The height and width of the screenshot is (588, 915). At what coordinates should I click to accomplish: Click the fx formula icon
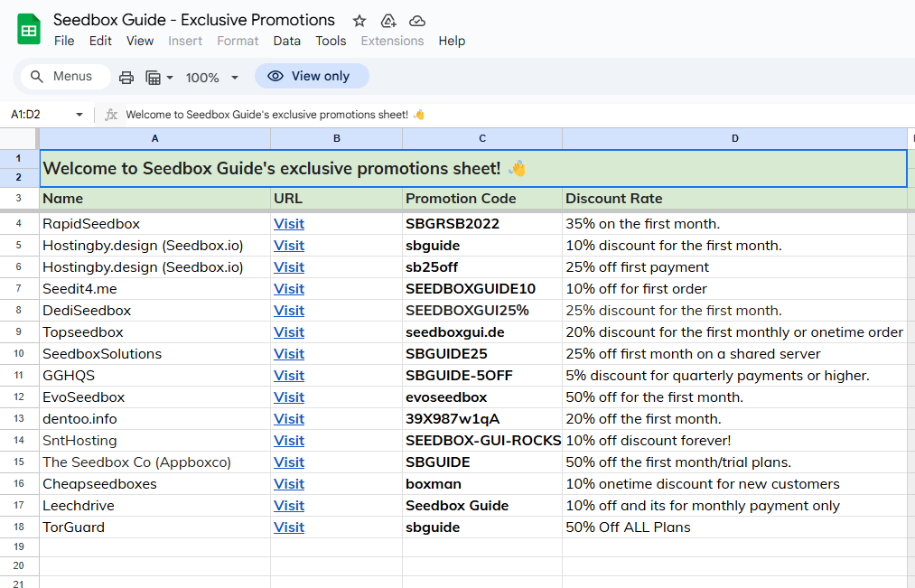tap(111, 115)
